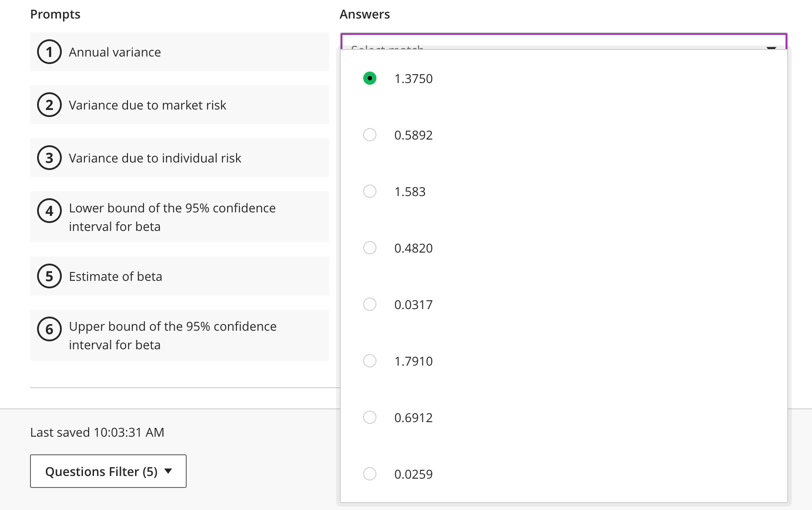Select the 1.583 radio option
This screenshot has height=510, width=812.
(x=370, y=191)
